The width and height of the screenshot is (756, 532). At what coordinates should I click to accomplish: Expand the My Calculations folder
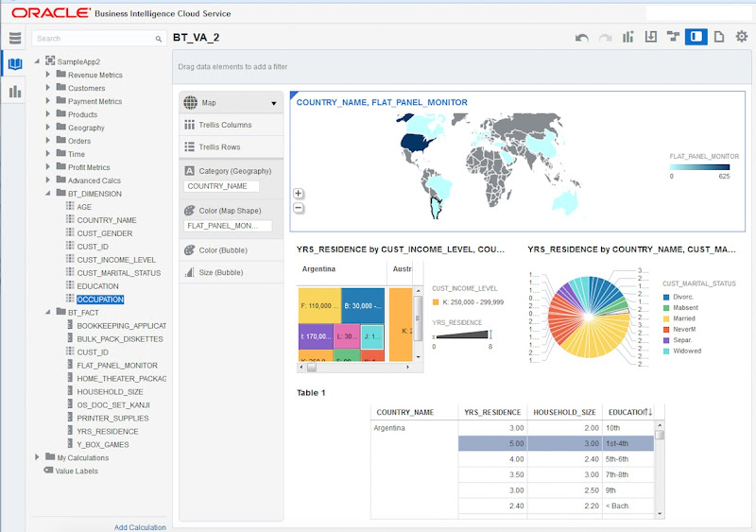click(x=37, y=456)
